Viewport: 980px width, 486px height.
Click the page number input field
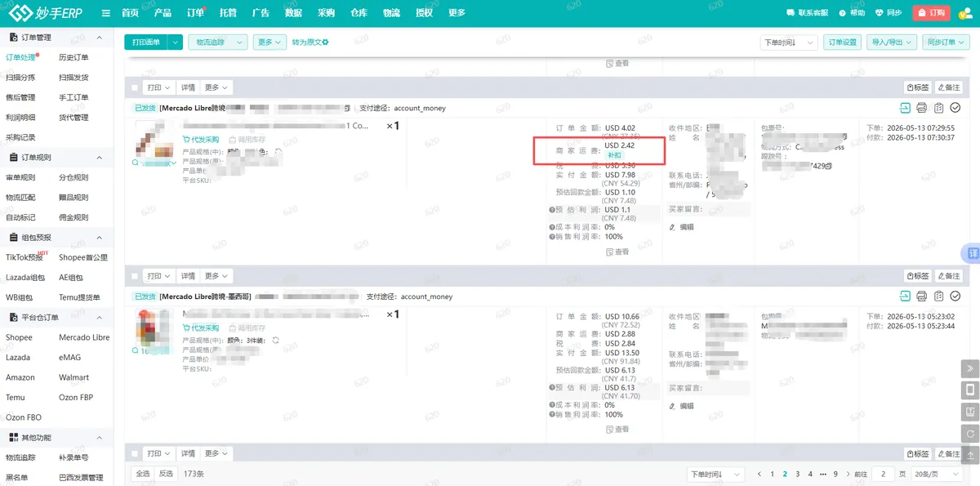(883, 474)
